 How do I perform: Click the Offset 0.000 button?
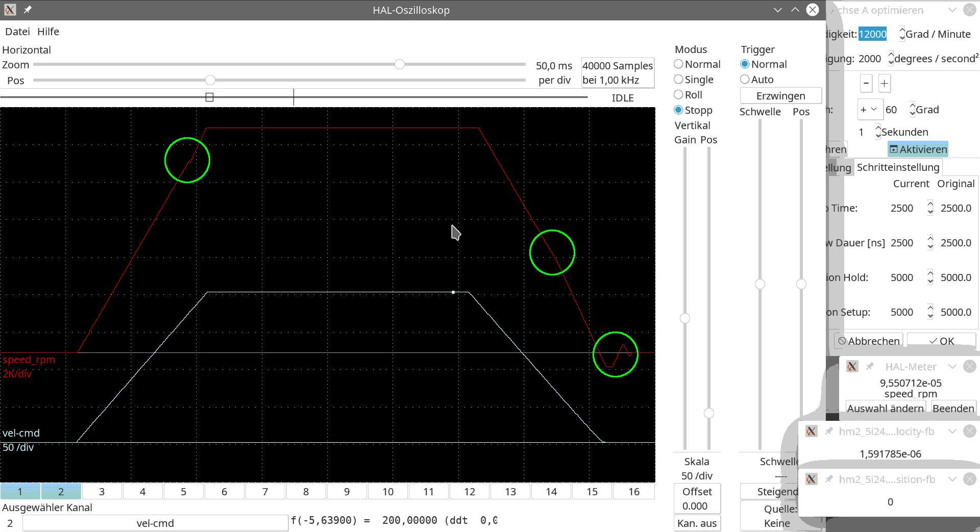coord(697,499)
